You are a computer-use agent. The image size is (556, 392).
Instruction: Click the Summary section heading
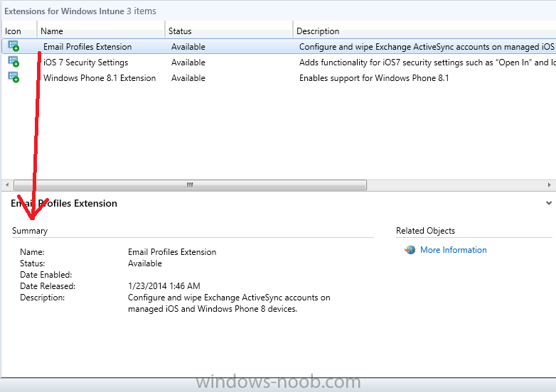[x=30, y=231]
